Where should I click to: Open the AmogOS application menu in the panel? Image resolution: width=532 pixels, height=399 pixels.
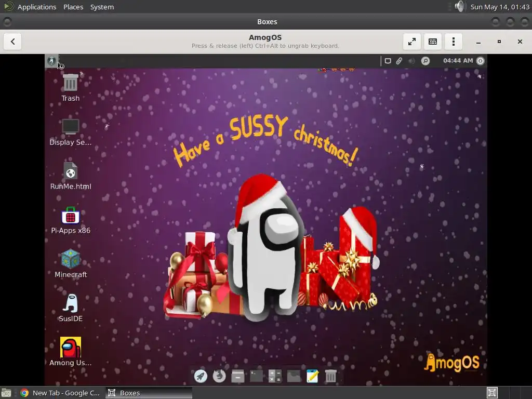[x=51, y=61]
